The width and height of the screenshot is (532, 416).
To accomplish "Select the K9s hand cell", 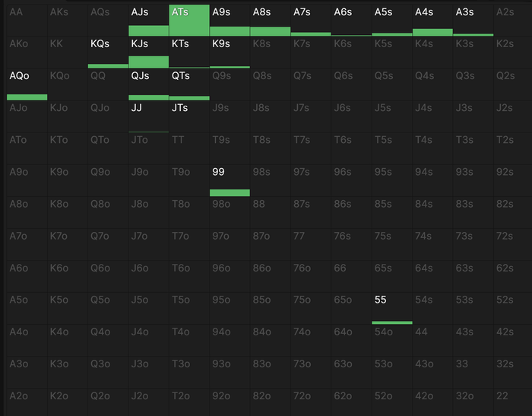I will coord(230,52).
